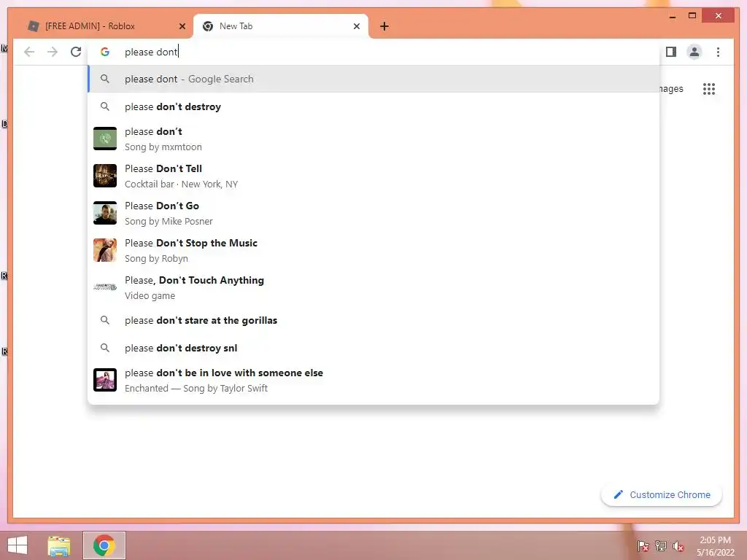Click Customize Chrome button
Image resolution: width=747 pixels, height=560 pixels.
pos(662,495)
